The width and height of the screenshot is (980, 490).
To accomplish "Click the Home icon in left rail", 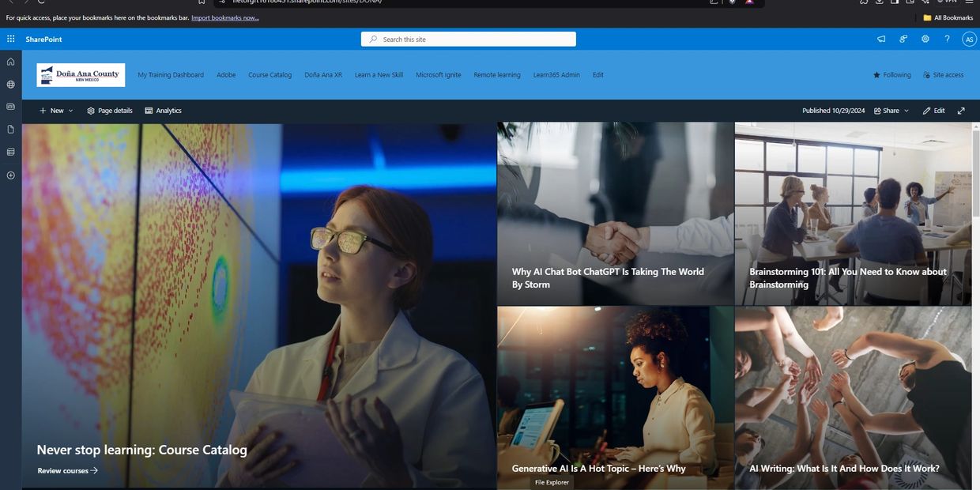I will 10,62.
